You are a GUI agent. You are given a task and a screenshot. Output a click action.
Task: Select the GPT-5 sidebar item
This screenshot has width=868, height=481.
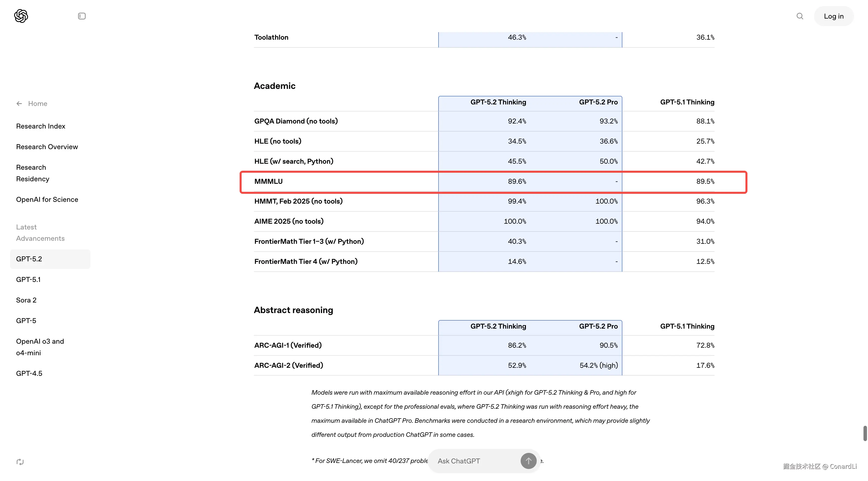tap(26, 320)
